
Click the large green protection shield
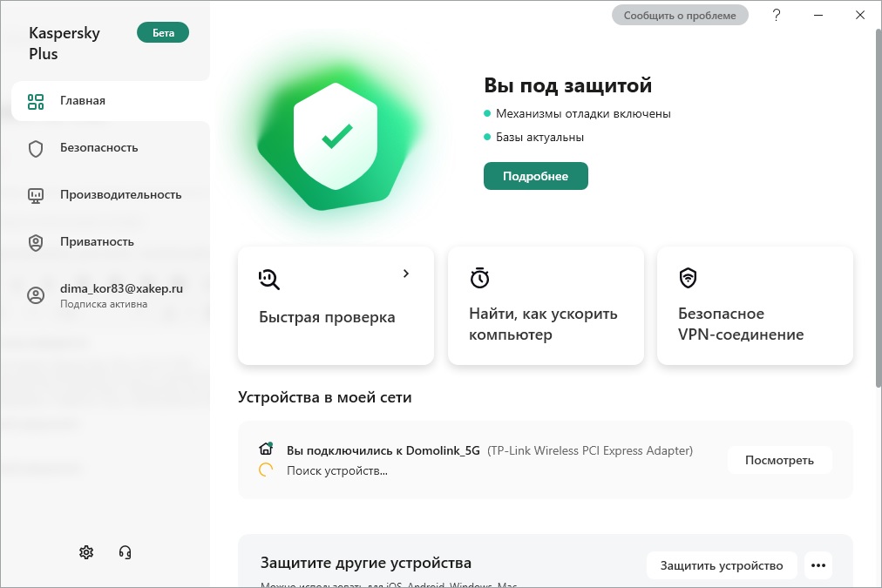[x=336, y=137]
